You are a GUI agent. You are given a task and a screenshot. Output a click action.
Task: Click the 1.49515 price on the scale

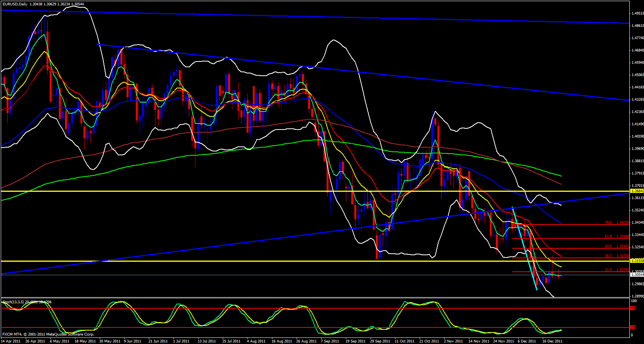[637, 13]
